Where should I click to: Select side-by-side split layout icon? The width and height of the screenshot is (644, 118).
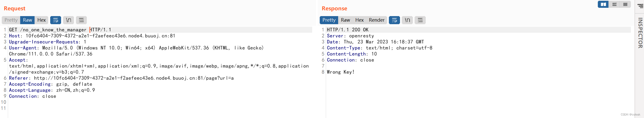pyautogui.click(x=603, y=4)
